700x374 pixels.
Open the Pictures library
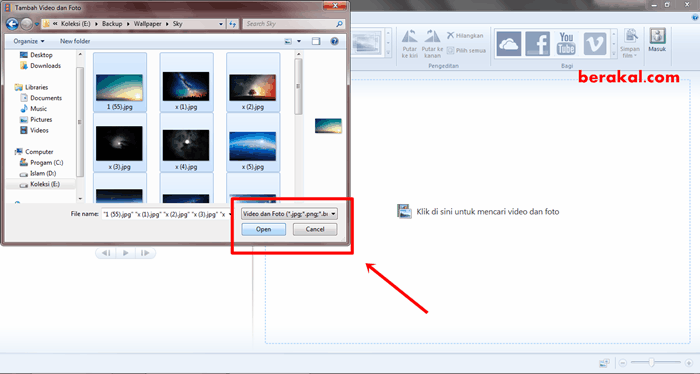coord(36,120)
